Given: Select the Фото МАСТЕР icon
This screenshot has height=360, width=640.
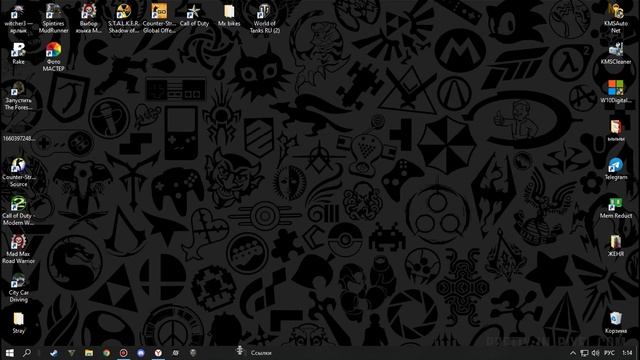Looking at the screenshot, I should coord(53,50).
